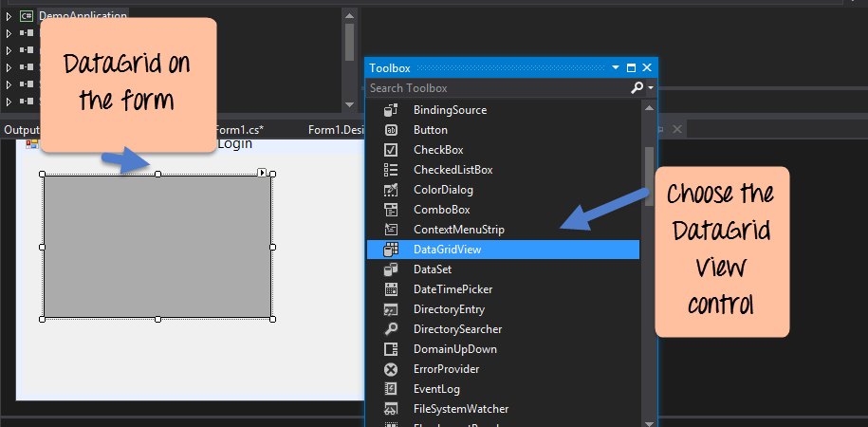Select the ColorDialog control
Screen dimensions: 868x427
[x=442, y=190]
